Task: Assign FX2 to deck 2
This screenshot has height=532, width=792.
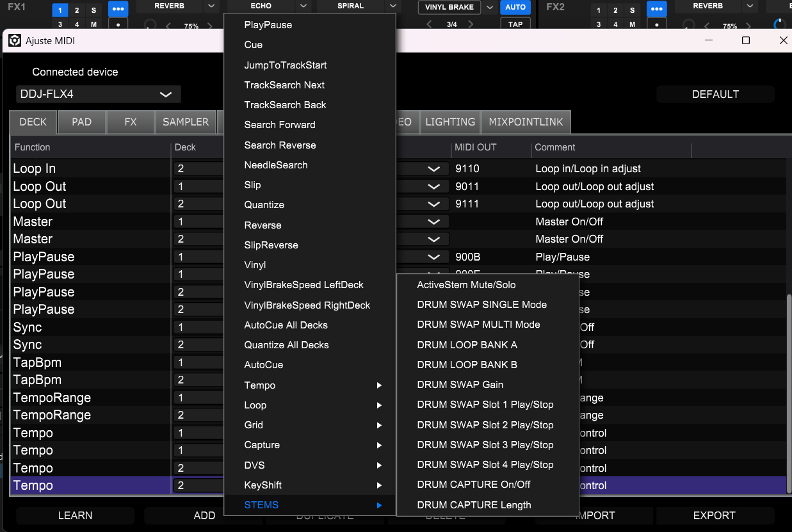Action: point(615,10)
